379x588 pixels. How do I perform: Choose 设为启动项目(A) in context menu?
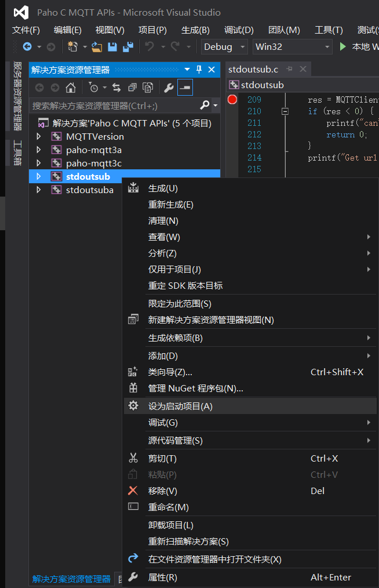point(250,406)
